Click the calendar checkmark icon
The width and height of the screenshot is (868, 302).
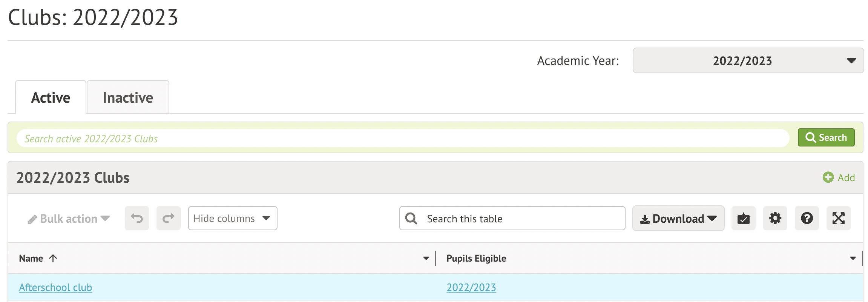pos(743,218)
